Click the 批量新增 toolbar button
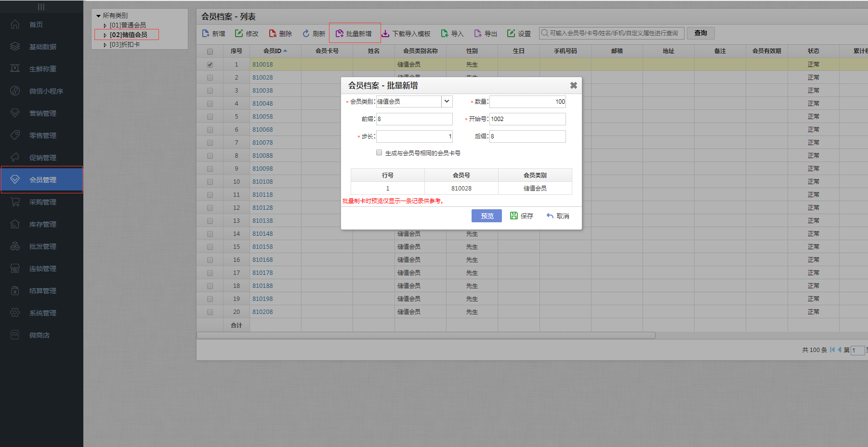This screenshot has width=868, height=447. coord(354,33)
